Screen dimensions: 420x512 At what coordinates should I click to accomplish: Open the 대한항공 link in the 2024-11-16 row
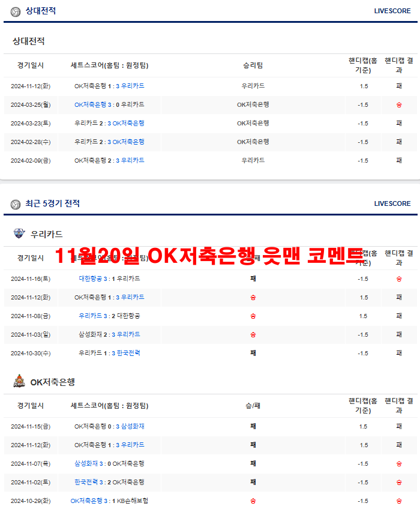click(91, 279)
